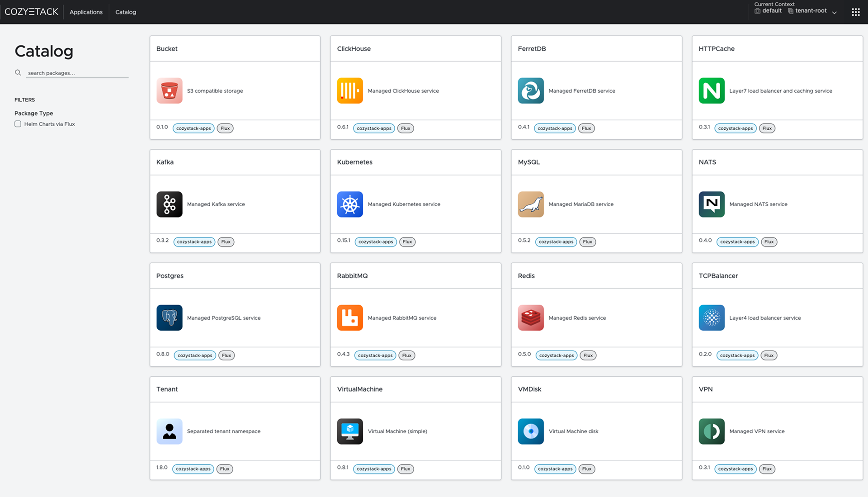868x497 pixels.
Task: Toggle Helm Charts via Flux filter checkbox
Action: [x=18, y=124]
